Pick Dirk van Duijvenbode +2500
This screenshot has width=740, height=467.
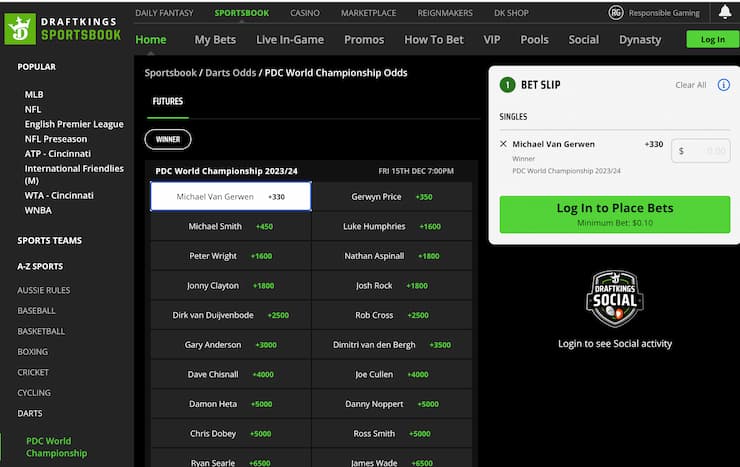click(x=231, y=315)
